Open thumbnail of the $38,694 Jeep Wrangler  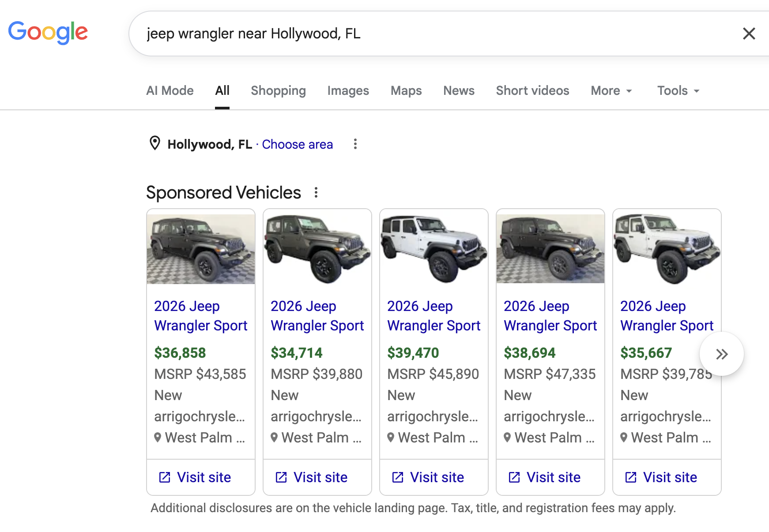(x=550, y=249)
